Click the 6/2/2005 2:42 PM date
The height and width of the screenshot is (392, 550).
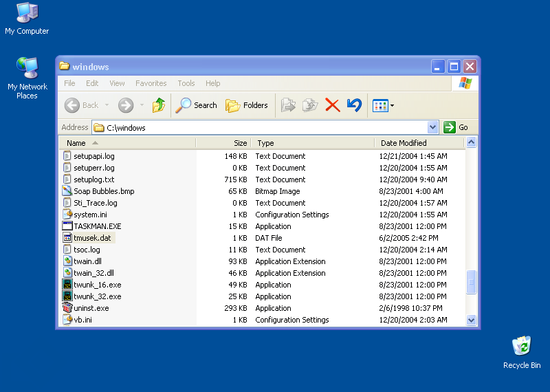click(408, 238)
